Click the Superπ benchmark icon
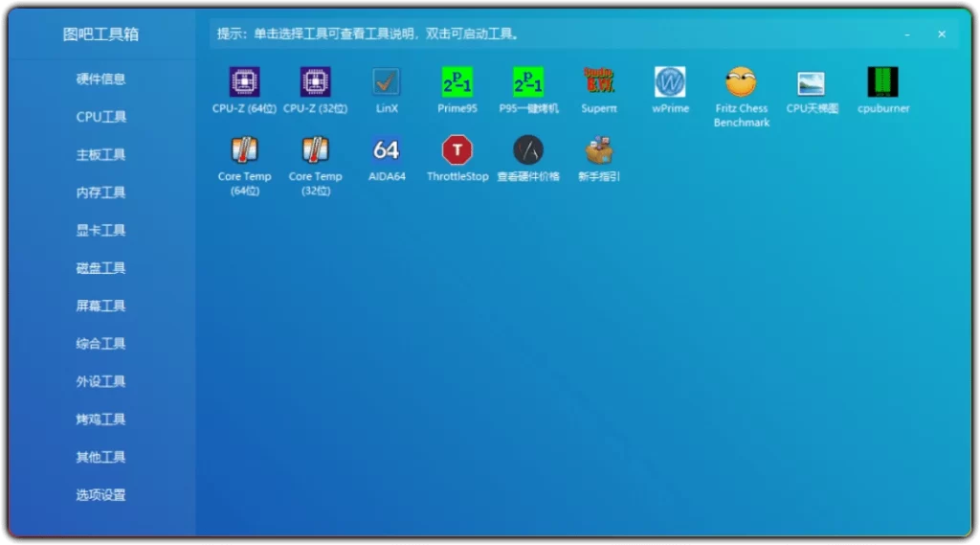 tap(599, 82)
